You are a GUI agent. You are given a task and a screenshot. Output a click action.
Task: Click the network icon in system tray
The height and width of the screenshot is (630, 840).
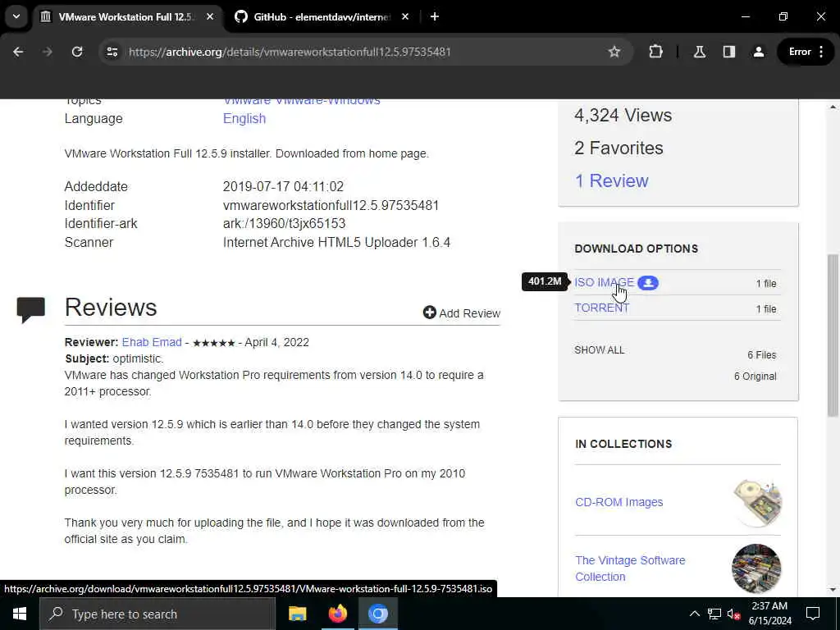714,614
